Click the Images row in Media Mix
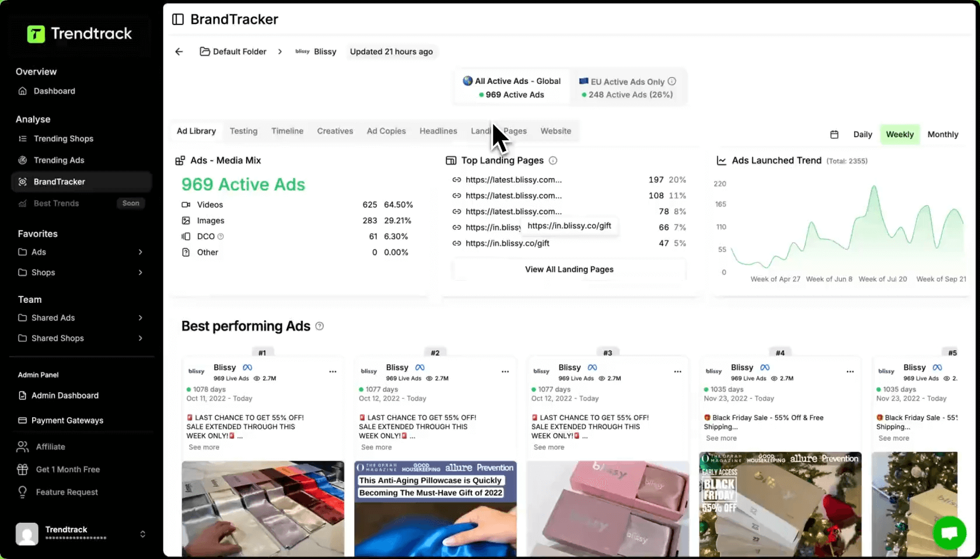980x559 pixels. tap(297, 221)
